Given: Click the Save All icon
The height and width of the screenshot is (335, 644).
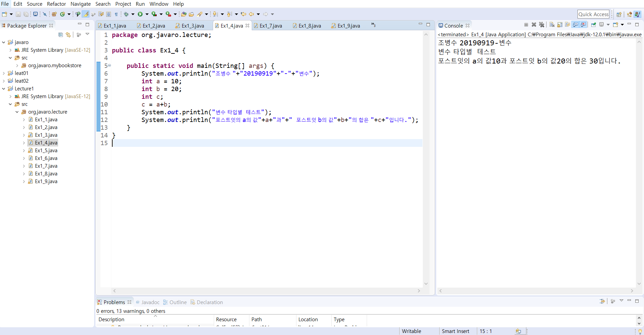Looking at the screenshot, I should point(26,14).
